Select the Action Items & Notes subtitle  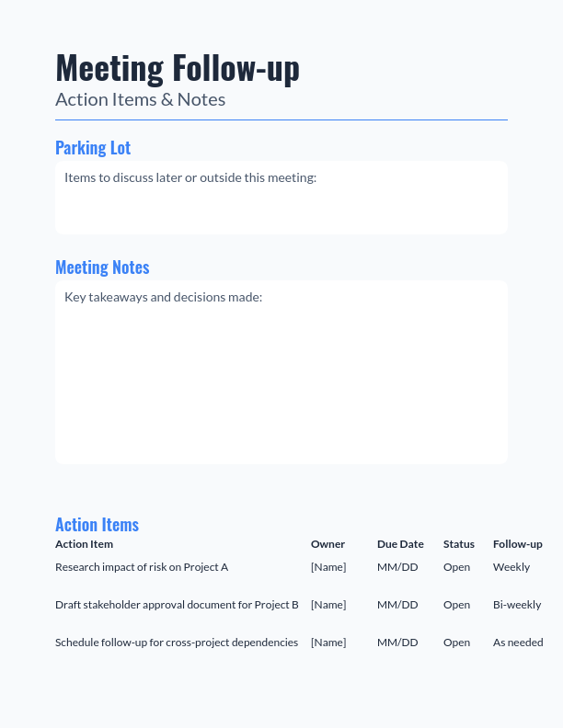click(x=140, y=99)
